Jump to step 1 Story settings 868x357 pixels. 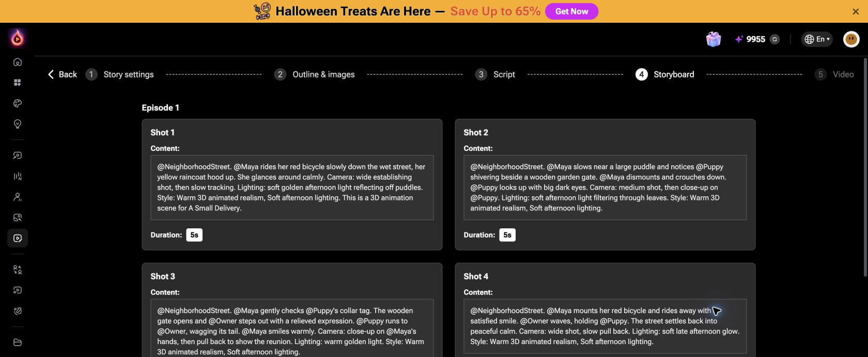click(120, 74)
